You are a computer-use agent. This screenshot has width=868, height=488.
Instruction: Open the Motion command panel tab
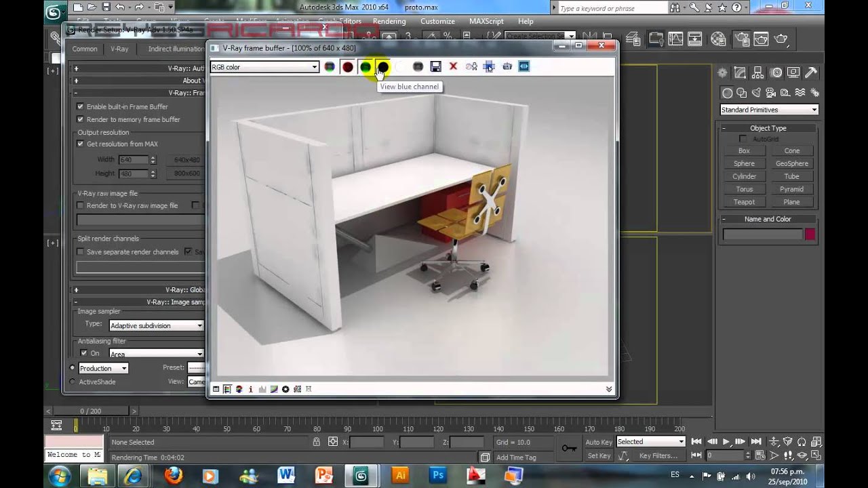(x=776, y=73)
